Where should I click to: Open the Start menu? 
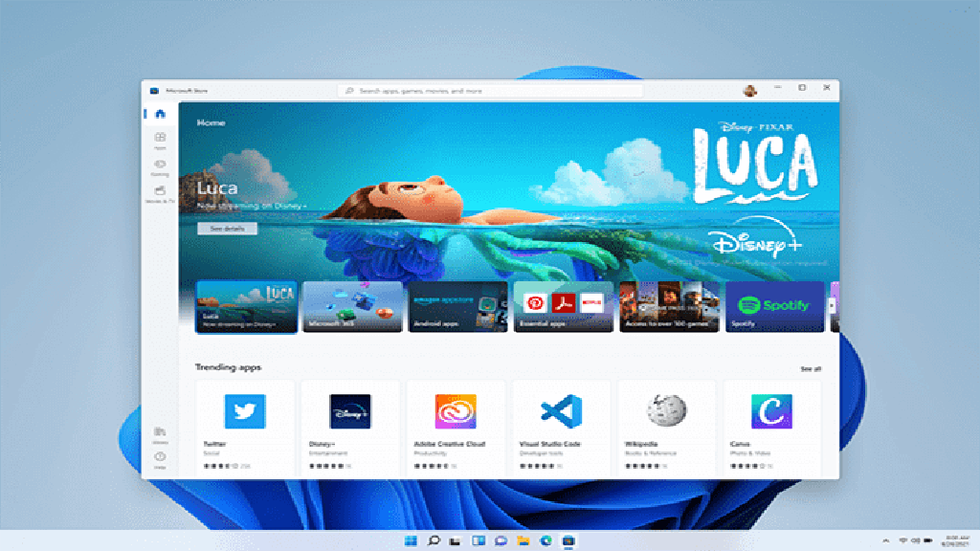click(x=410, y=541)
